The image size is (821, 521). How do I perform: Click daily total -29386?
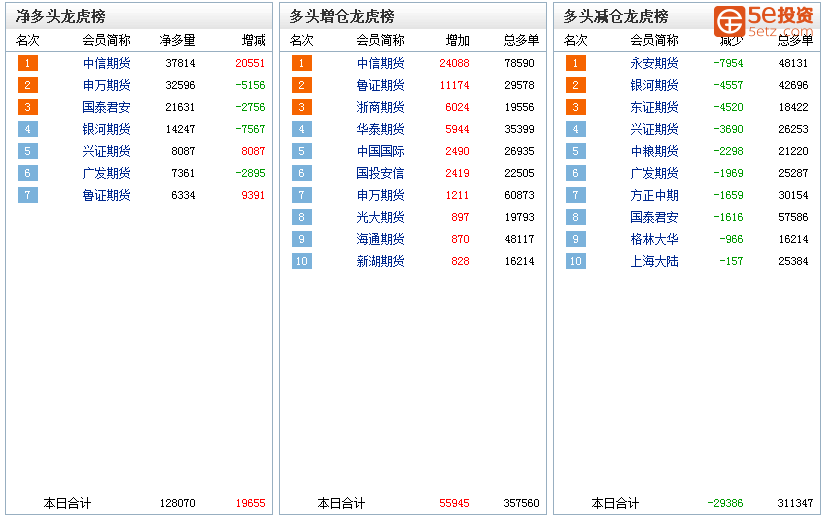pos(725,503)
